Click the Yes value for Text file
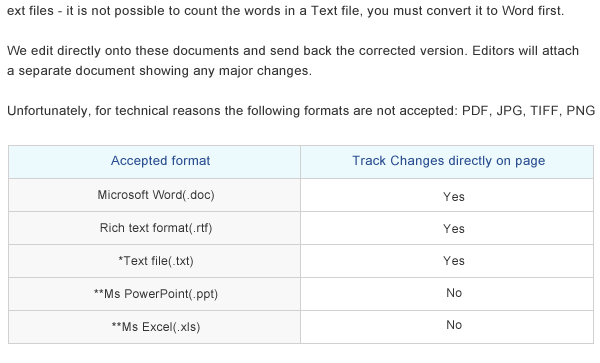This screenshot has width=600, height=363. (x=454, y=261)
